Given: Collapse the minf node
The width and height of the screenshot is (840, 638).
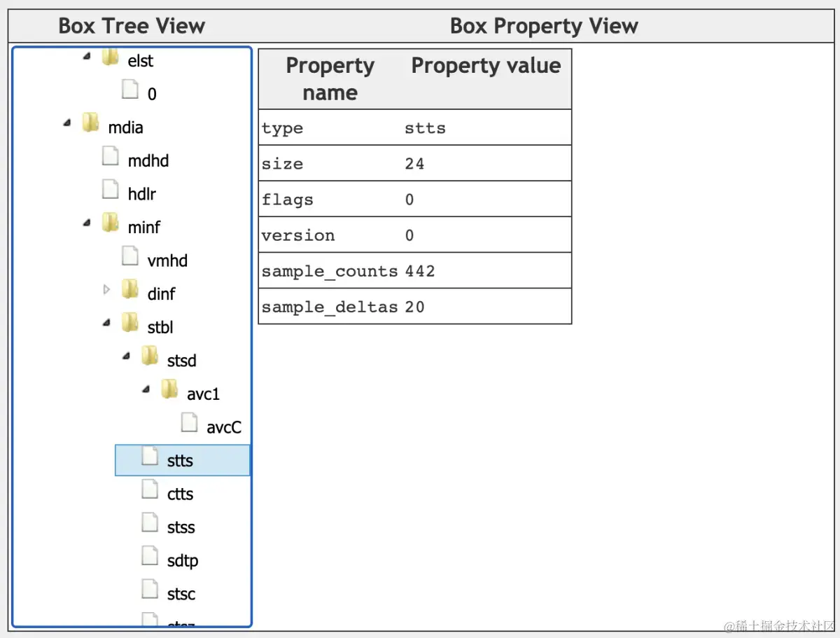Looking at the screenshot, I should point(87,223).
